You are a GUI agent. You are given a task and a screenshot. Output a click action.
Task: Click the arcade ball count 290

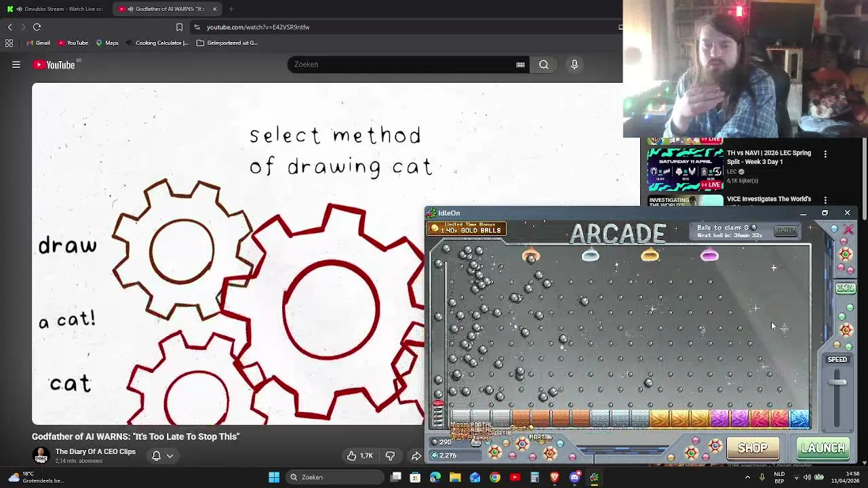click(x=445, y=442)
